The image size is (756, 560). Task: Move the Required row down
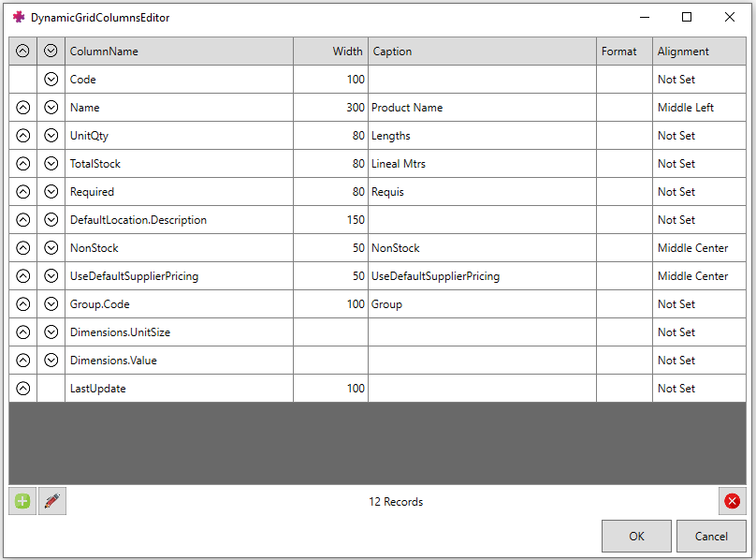pyautogui.click(x=51, y=192)
